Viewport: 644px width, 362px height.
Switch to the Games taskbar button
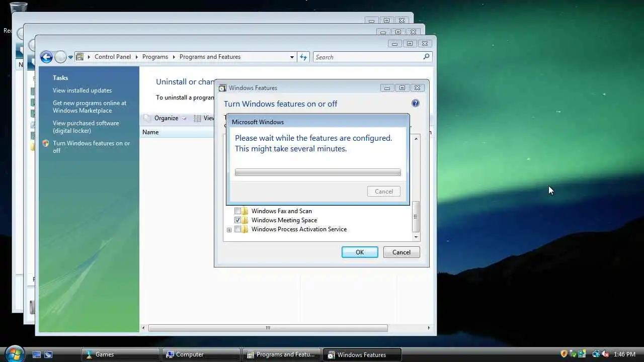[121, 354]
